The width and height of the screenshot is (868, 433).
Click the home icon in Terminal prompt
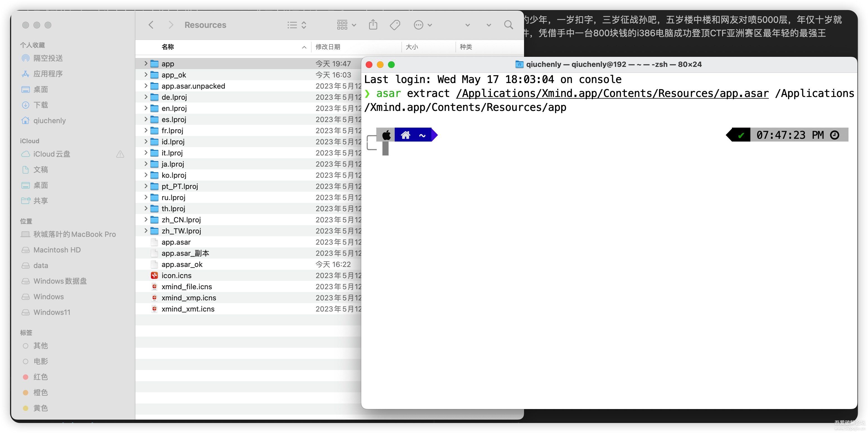pyautogui.click(x=405, y=135)
